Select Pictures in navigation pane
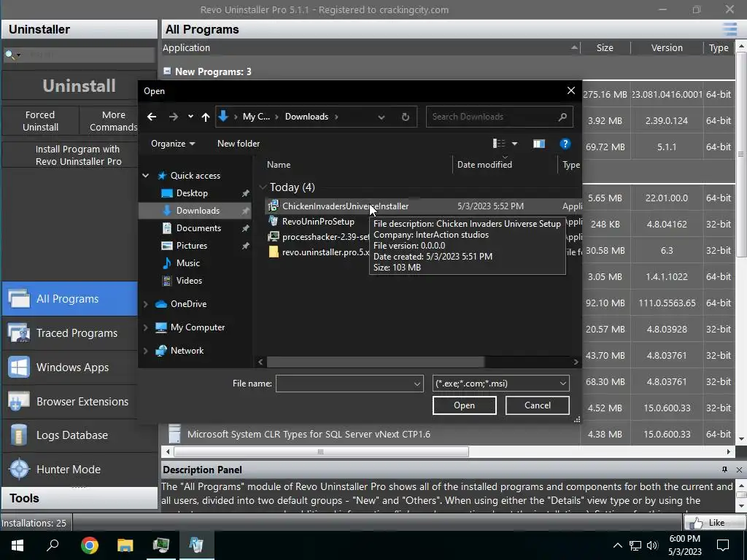The width and height of the screenshot is (747, 560). click(192, 246)
